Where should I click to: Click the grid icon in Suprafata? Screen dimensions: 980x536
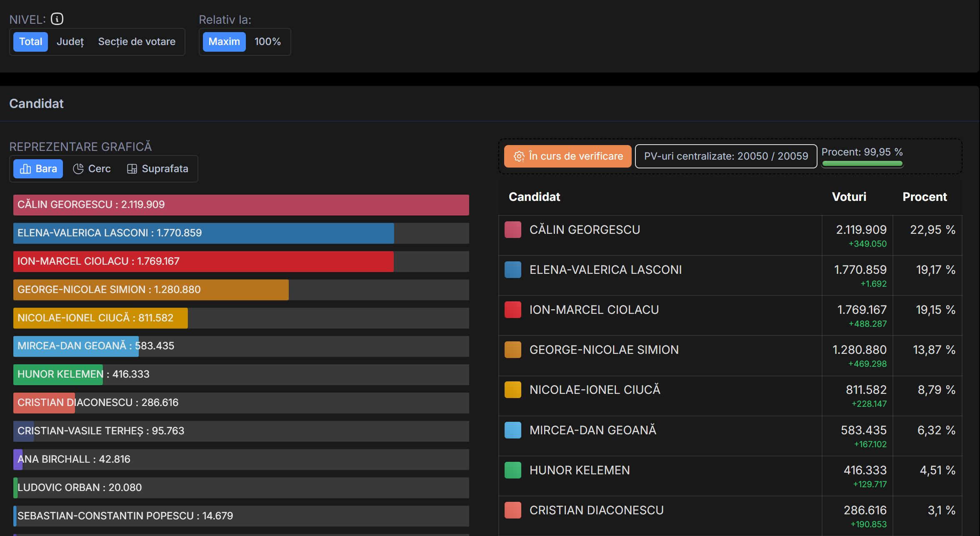point(132,169)
